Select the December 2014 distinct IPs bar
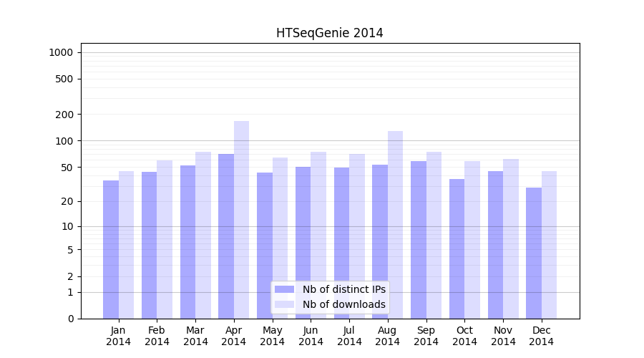Screen dimensions: 644x358 (534, 253)
